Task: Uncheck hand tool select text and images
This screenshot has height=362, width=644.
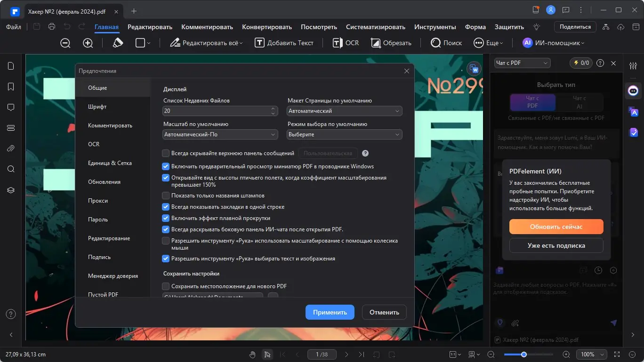Action: tap(166, 259)
